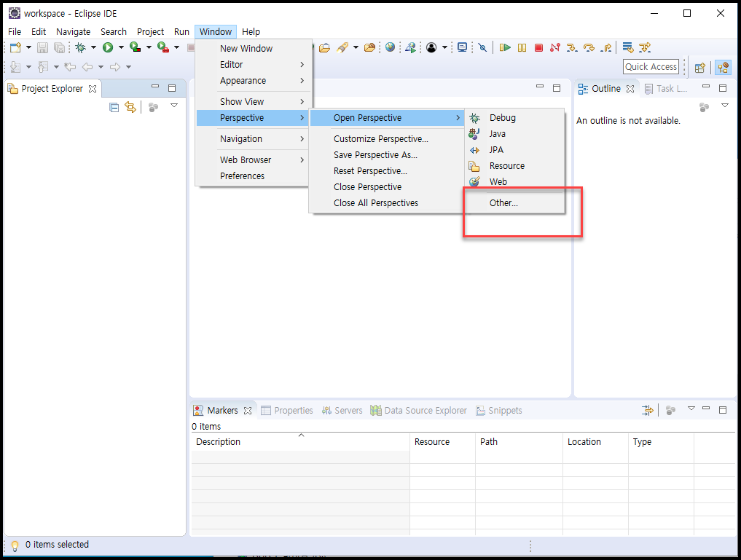Viewport: 741px width, 560px height.
Task: Click the green Run toolbar button
Action: 108,47
